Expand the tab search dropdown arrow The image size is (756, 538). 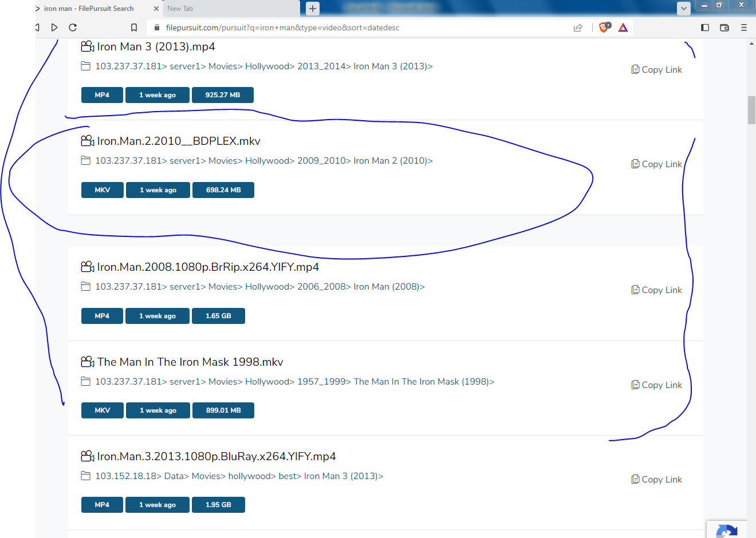[684, 9]
